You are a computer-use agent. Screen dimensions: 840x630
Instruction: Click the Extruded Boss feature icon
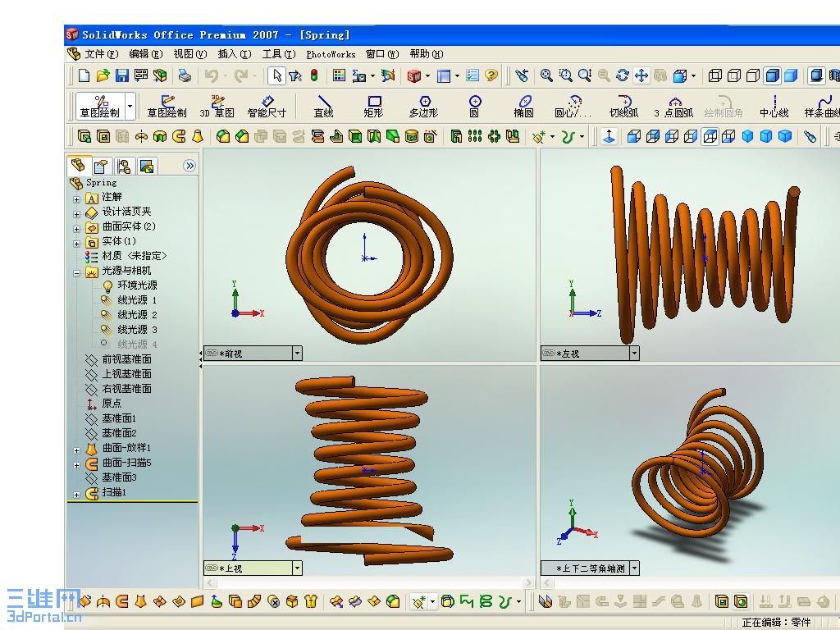84,137
